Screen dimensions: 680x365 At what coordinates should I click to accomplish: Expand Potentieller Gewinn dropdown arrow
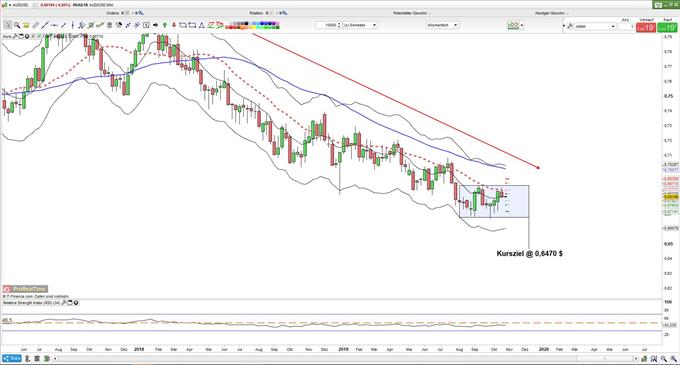430,13
